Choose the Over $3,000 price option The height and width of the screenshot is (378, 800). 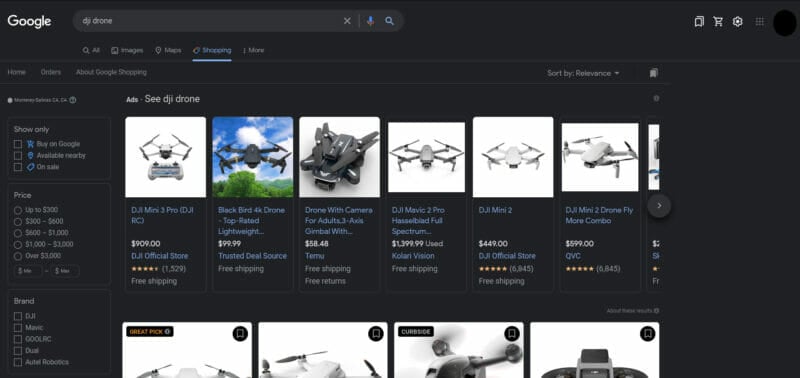pyautogui.click(x=18, y=256)
